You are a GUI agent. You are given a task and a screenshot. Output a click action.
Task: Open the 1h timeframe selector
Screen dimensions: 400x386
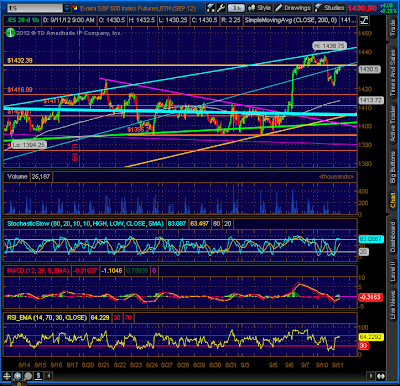[x=236, y=8]
